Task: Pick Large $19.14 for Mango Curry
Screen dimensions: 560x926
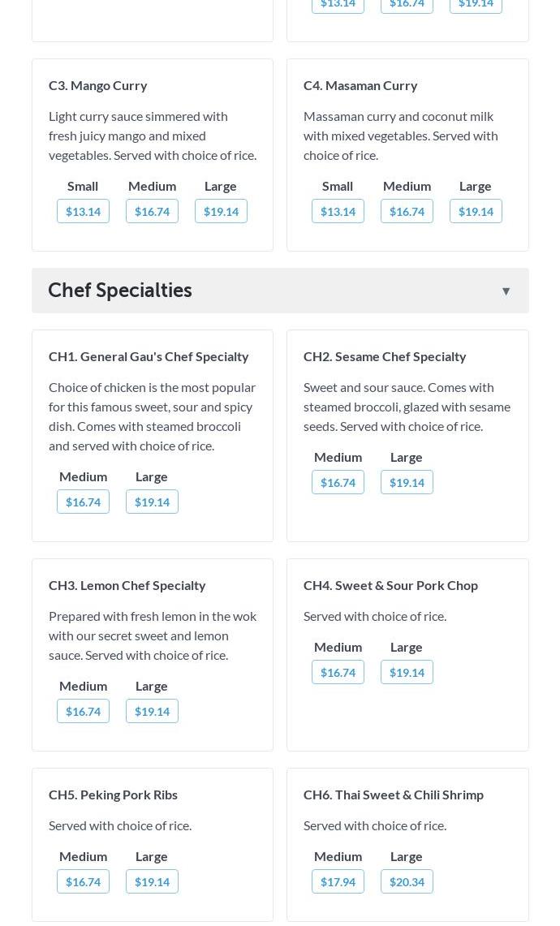Action: [221, 211]
